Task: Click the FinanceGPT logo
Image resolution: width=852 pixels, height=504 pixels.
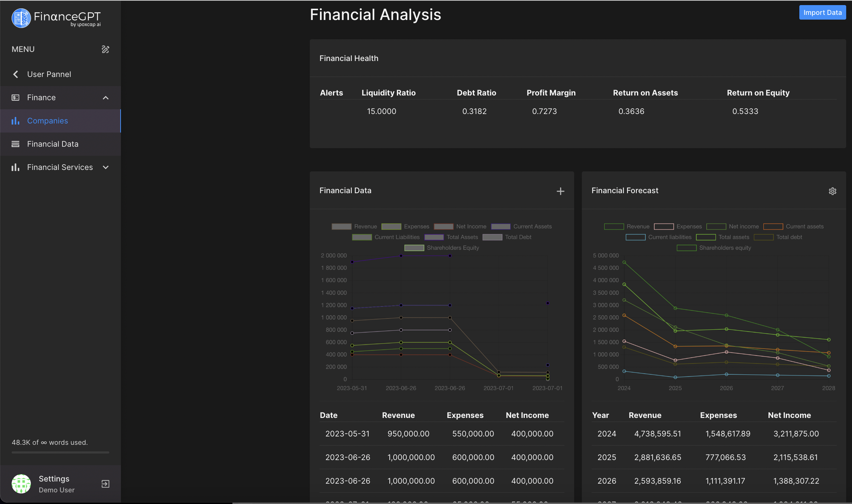Action: click(x=56, y=18)
